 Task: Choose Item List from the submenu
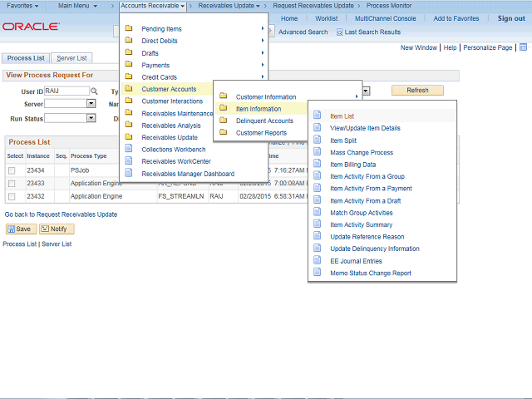[x=342, y=116]
